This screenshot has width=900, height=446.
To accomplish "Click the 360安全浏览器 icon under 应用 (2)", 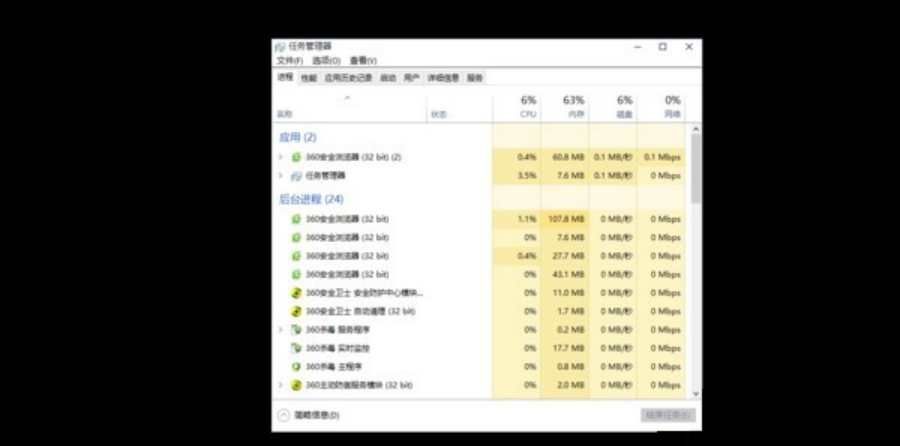I will tap(296, 157).
